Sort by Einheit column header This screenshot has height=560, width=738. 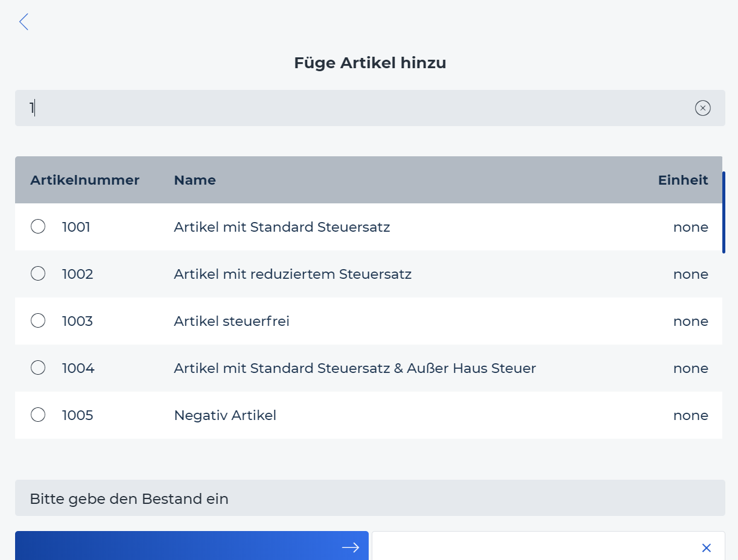coord(683,180)
